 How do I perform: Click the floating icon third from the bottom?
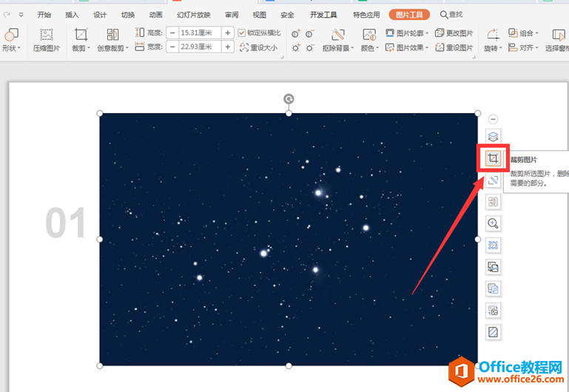(493, 288)
